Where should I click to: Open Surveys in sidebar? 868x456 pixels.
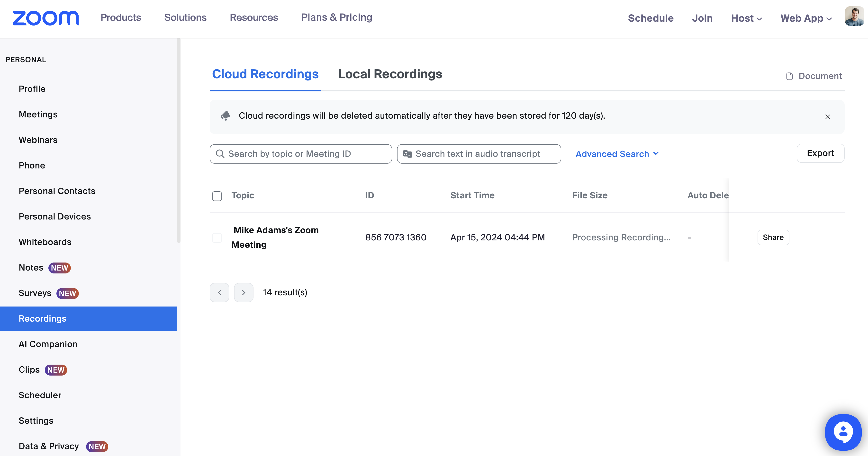[35, 293]
